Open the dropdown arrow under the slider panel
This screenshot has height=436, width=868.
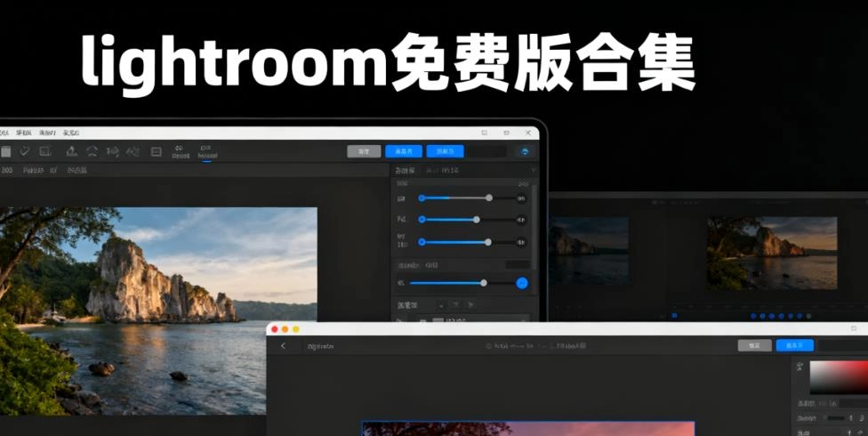pos(442,305)
